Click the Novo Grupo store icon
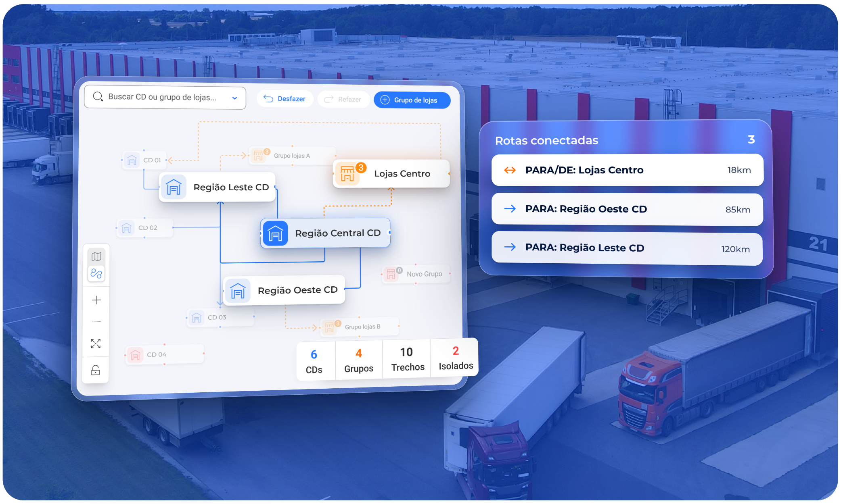841x504 pixels. [391, 274]
